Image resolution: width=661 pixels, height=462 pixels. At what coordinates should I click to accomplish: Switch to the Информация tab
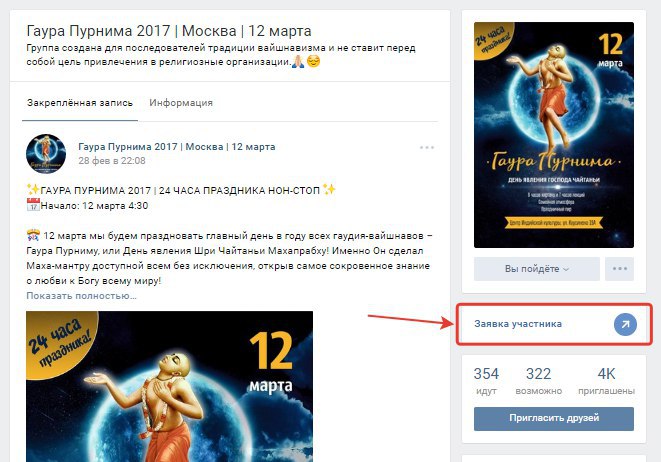pyautogui.click(x=181, y=103)
